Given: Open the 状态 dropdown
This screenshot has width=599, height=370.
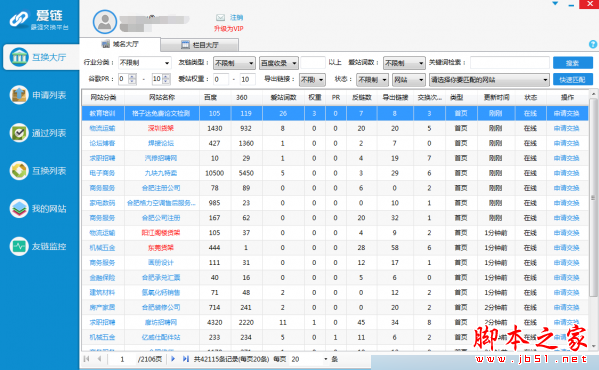Looking at the screenshot, I should (x=372, y=80).
